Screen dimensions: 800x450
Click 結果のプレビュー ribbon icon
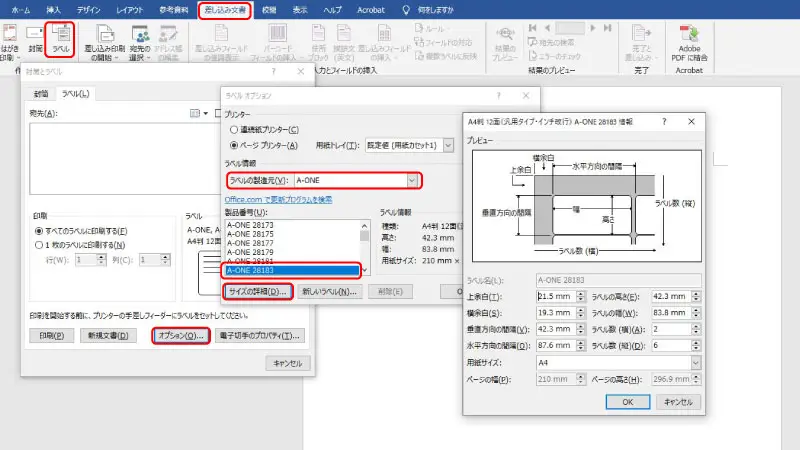(505, 42)
